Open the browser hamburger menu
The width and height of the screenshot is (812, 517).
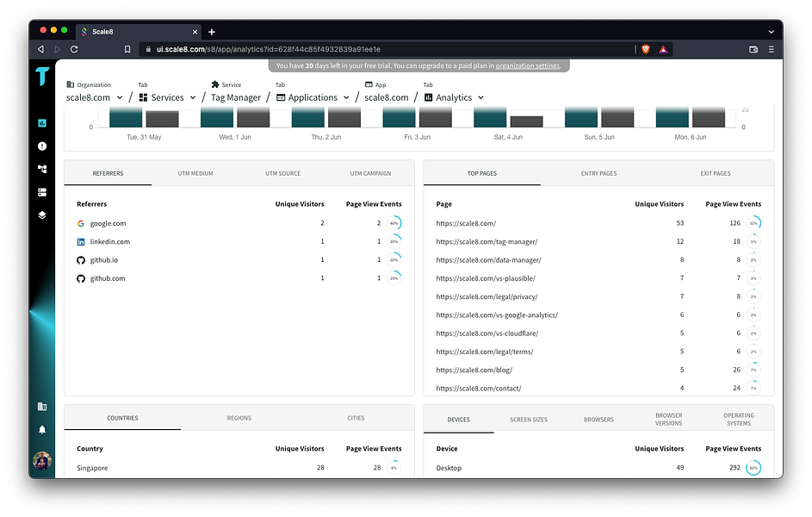coord(771,49)
